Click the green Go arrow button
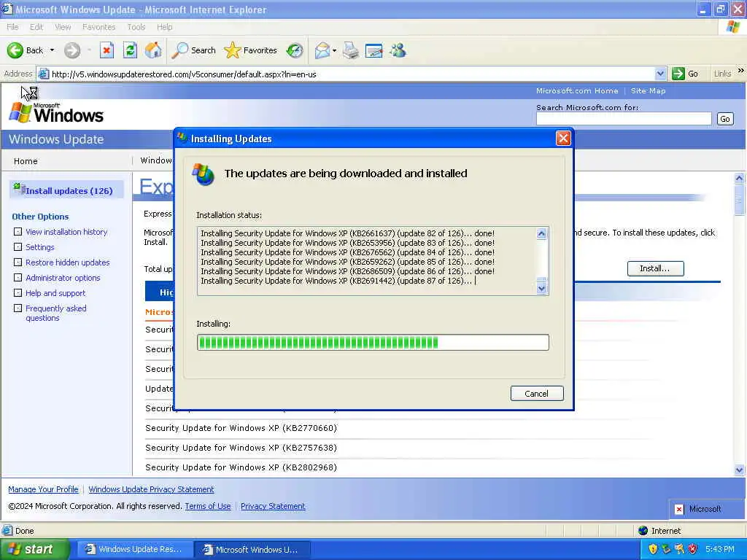Viewport: 747px width, 560px height. pos(678,74)
